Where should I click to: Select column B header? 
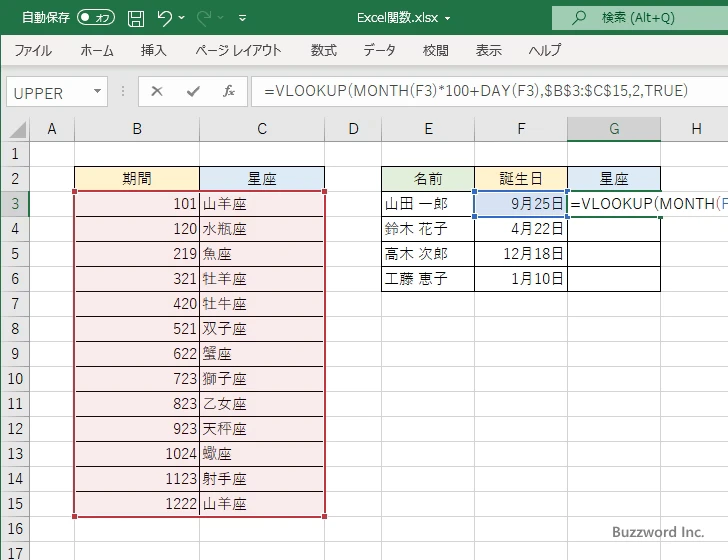(137, 129)
